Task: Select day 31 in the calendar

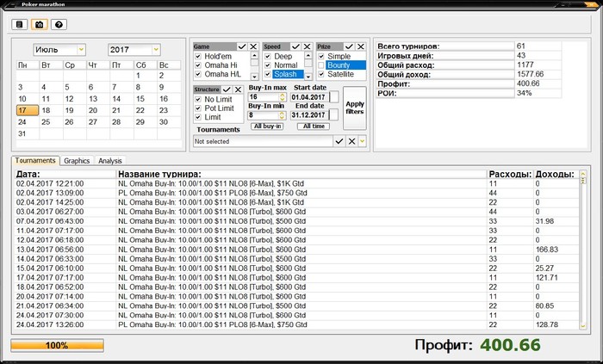Action: [28, 133]
